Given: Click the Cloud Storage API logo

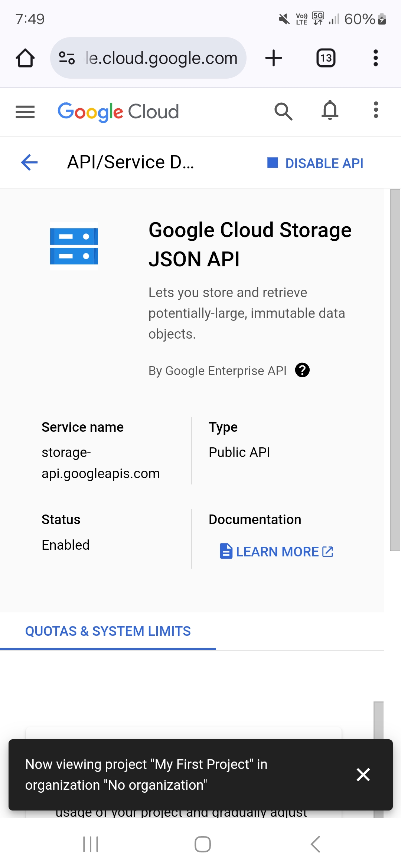Looking at the screenshot, I should pyautogui.click(x=74, y=246).
